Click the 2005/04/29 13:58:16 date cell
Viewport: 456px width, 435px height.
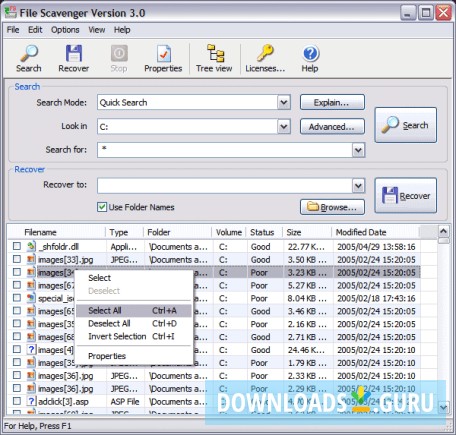[x=376, y=247]
